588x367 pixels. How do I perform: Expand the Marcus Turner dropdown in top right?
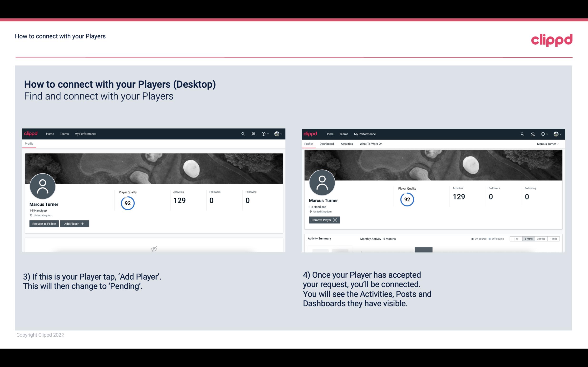point(548,144)
